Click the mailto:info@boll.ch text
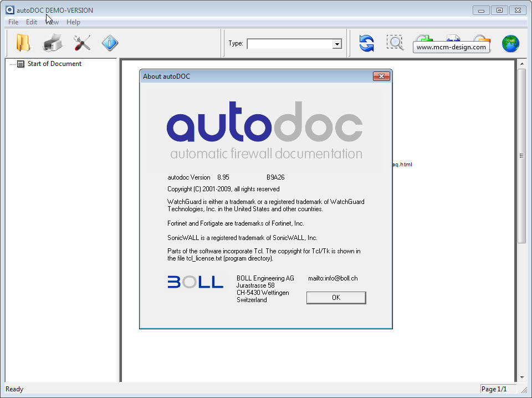Screen dimensions: 532x398 coord(333,278)
